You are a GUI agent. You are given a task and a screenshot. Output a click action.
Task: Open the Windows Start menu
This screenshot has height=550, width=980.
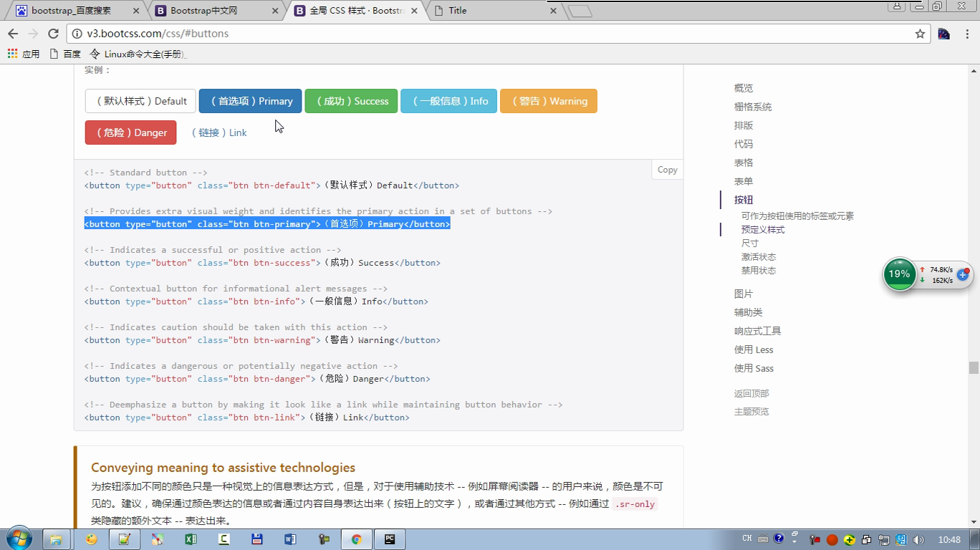(18, 539)
